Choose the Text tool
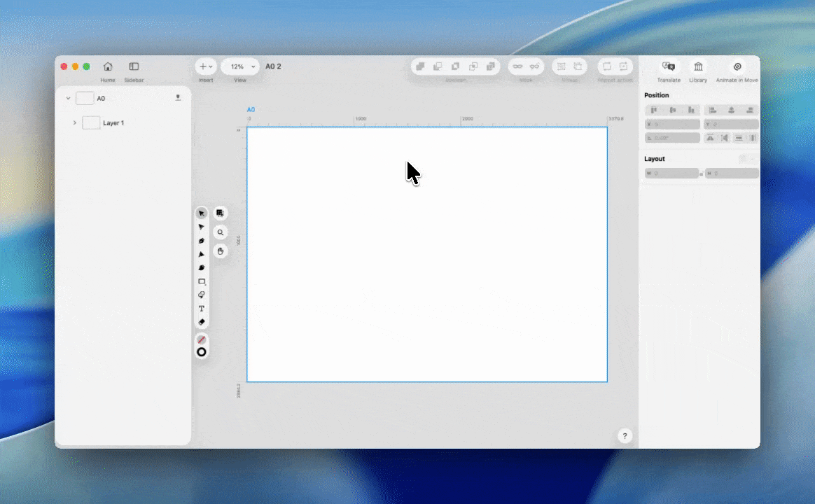Viewport: 815px width, 504px height. tap(202, 309)
